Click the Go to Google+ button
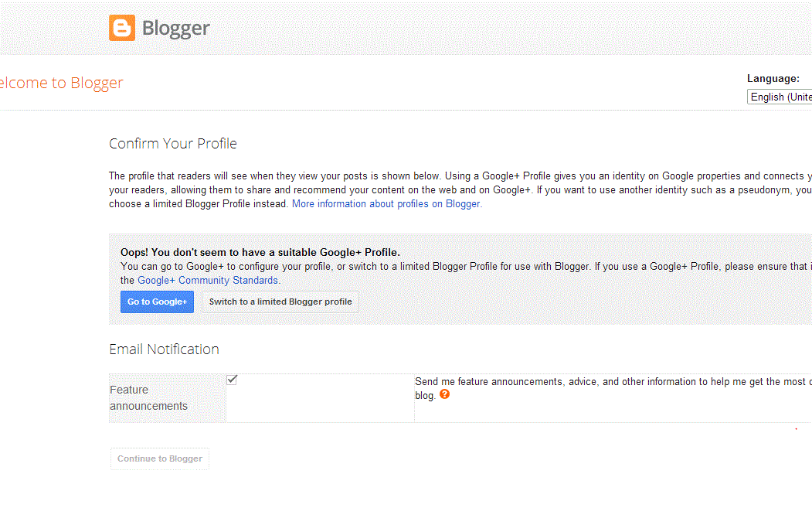 (x=157, y=302)
